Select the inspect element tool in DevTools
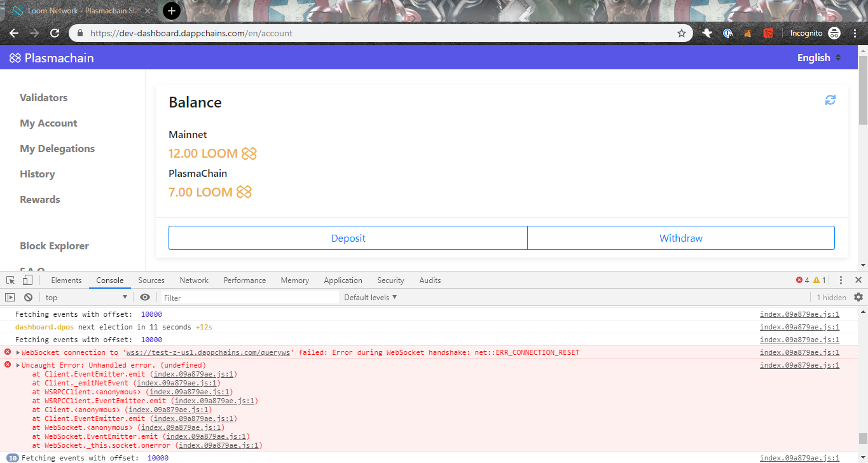 point(9,280)
